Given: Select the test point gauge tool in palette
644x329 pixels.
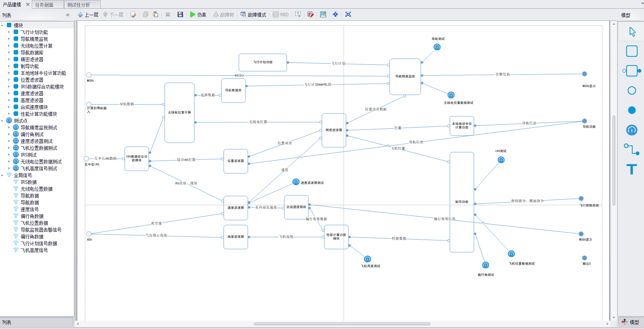Looking at the screenshot, I should tap(631, 130).
